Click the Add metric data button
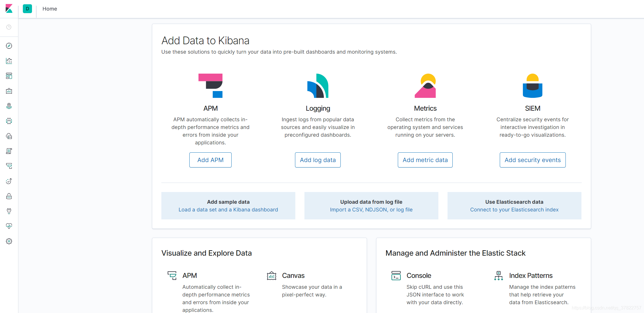The image size is (644, 313). (x=425, y=160)
